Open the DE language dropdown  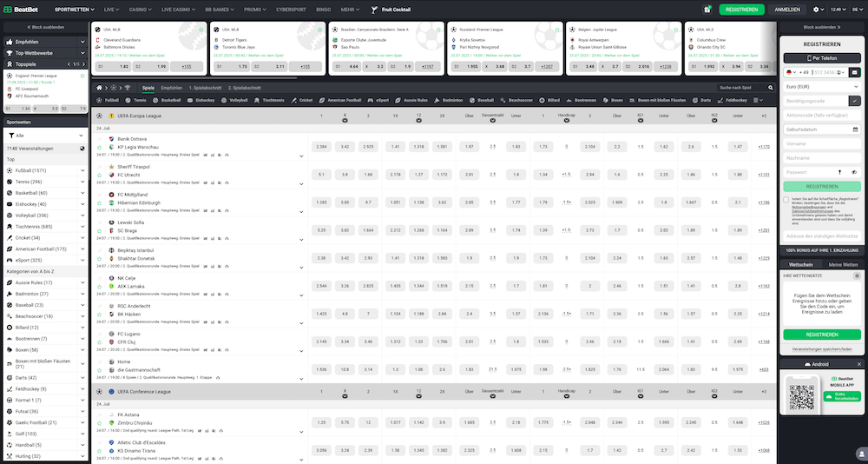(x=858, y=10)
